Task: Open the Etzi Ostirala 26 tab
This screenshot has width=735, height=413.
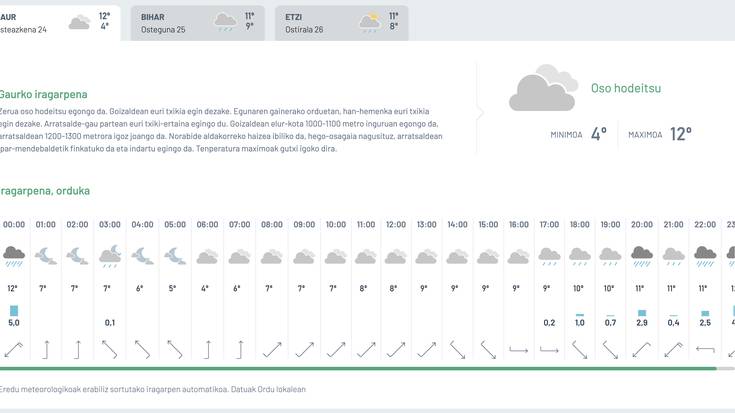Action: (342, 23)
